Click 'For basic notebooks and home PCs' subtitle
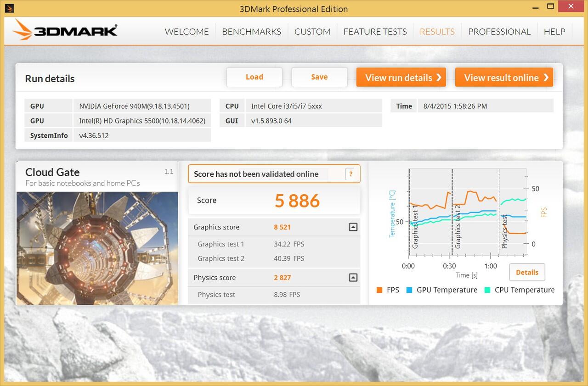 pos(83,183)
